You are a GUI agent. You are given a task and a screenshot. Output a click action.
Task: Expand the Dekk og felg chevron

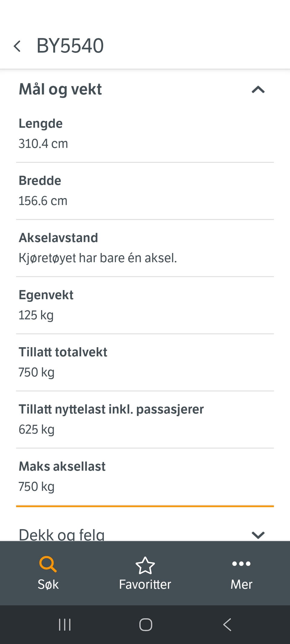(x=258, y=535)
